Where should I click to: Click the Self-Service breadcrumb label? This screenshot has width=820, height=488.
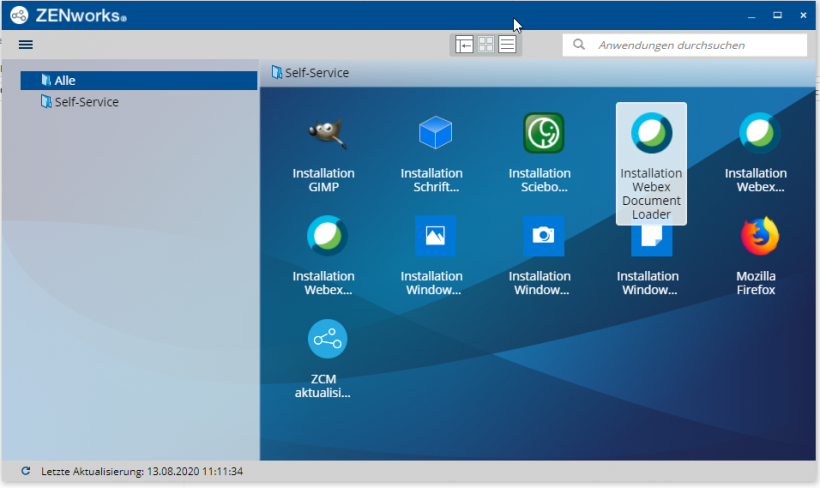coord(316,73)
